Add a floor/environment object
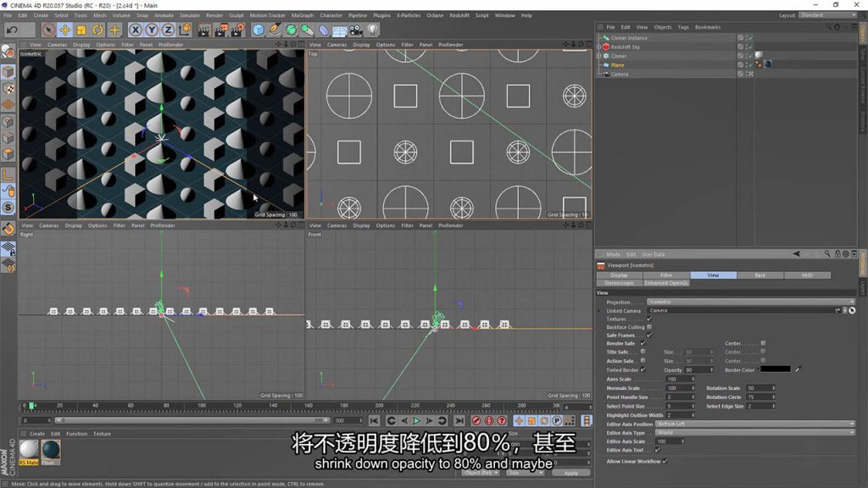868x488 pixels. point(340,30)
